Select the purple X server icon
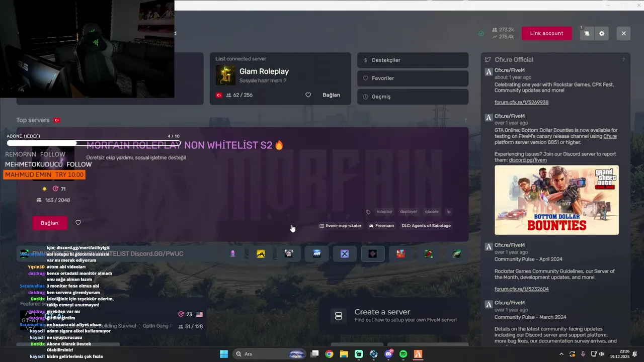Image resolution: width=644 pixels, height=362 pixels. [345, 254]
